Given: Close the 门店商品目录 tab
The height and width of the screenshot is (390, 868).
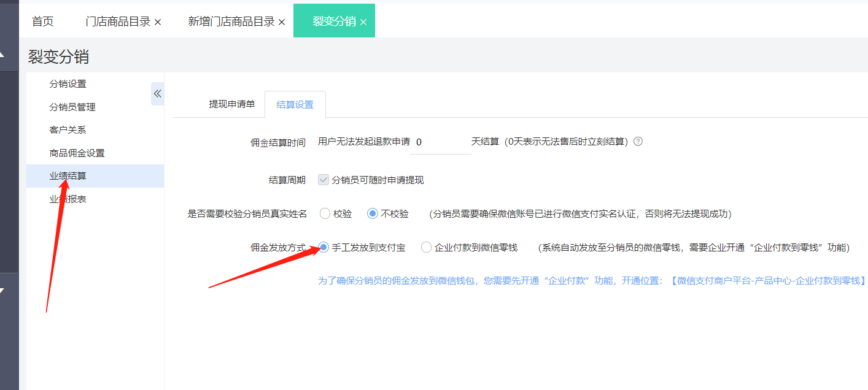Looking at the screenshot, I should pyautogui.click(x=158, y=21).
